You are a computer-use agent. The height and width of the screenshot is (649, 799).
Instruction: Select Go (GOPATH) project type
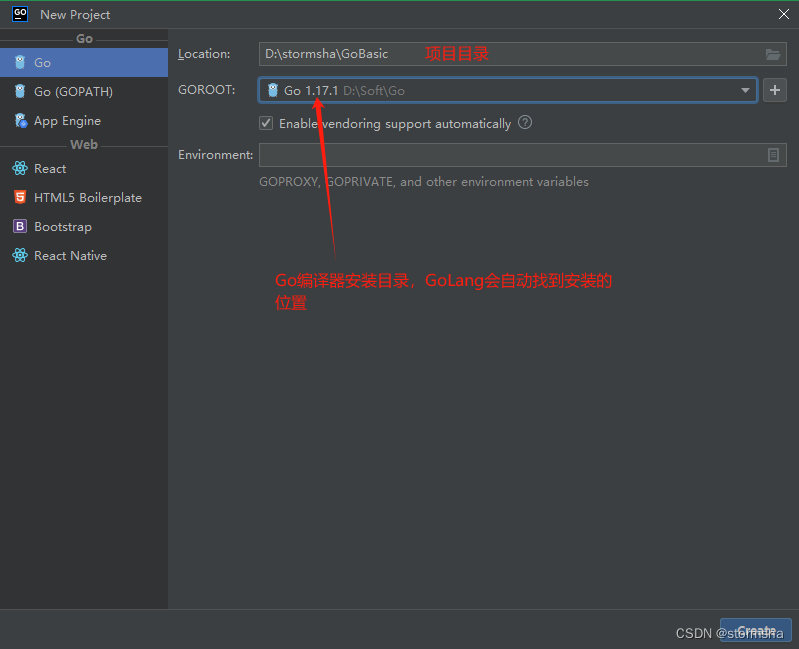tap(84, 92)
